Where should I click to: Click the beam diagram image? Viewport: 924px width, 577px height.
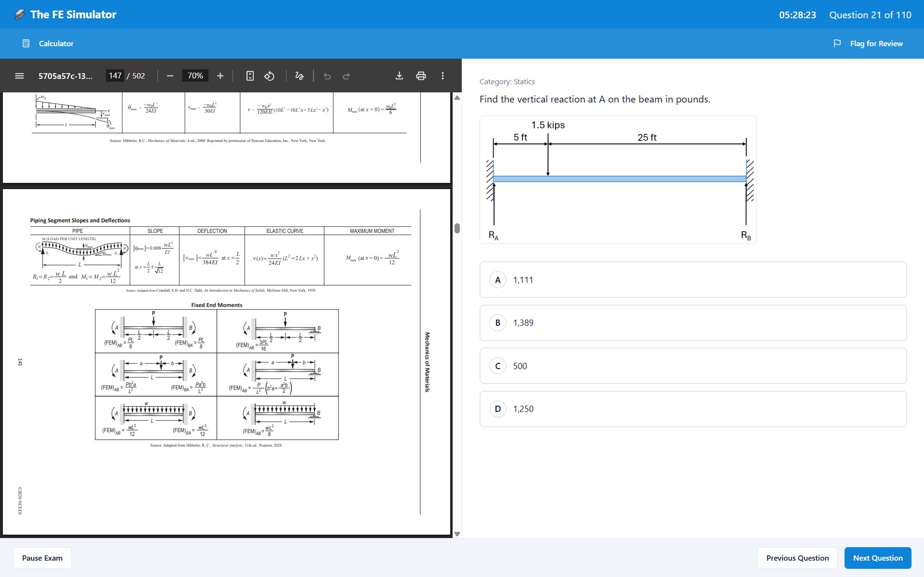pyautogui.click(x=618, y=180)
